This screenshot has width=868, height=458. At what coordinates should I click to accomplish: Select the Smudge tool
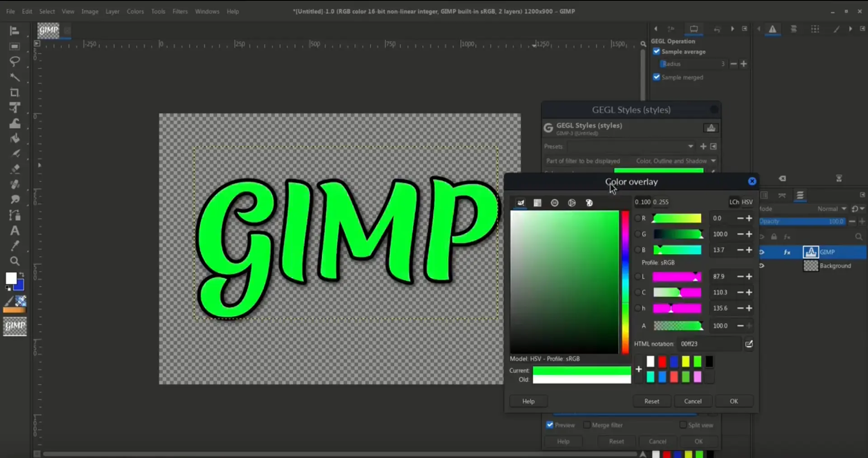(14, 200)
